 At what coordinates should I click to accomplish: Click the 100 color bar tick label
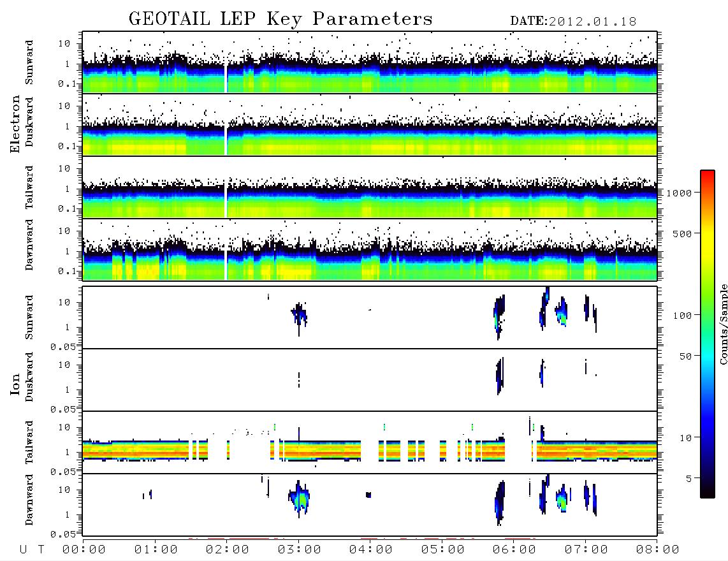(x=682, y=316)
